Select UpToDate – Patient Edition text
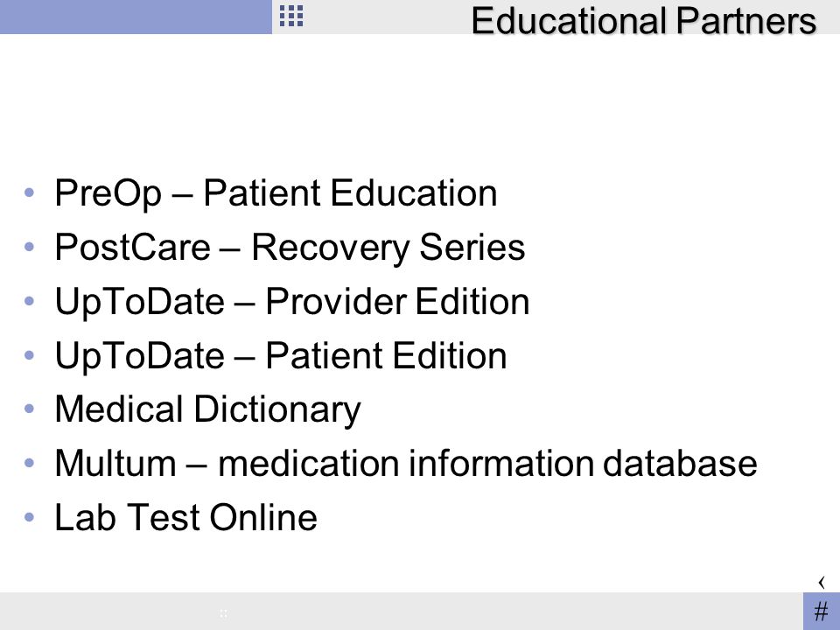This screenshot has height=630, width=840. 281,355
